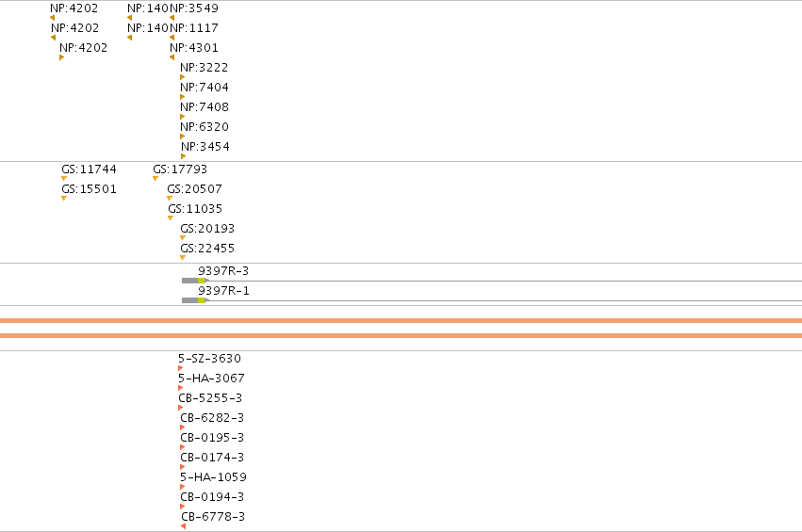Open the CB-0195-3 feature label
Viewport: 802px width, 532px height.
point(212,438)
